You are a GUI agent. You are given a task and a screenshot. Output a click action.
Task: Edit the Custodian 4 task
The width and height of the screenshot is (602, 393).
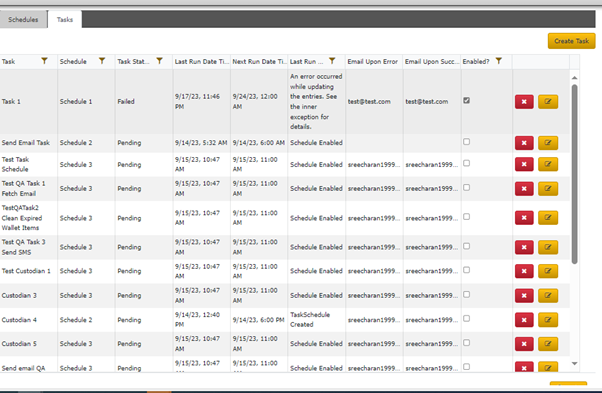(548, 320)
